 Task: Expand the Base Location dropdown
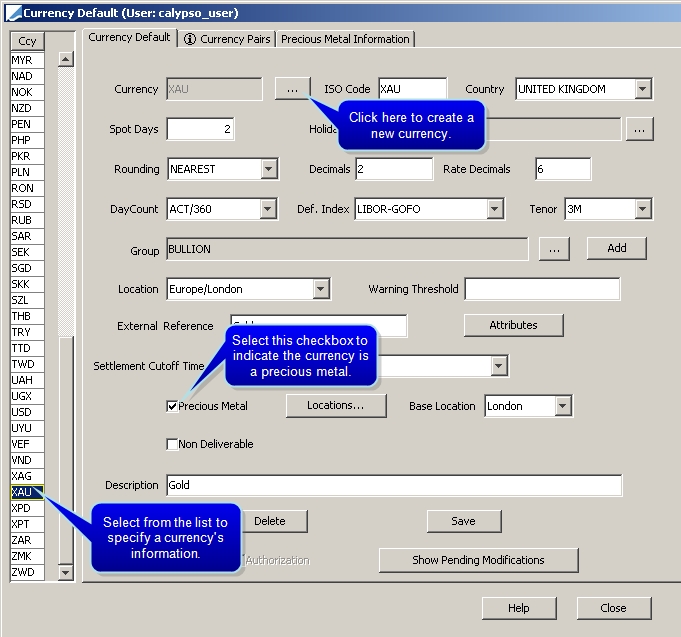tap(563, 406)
